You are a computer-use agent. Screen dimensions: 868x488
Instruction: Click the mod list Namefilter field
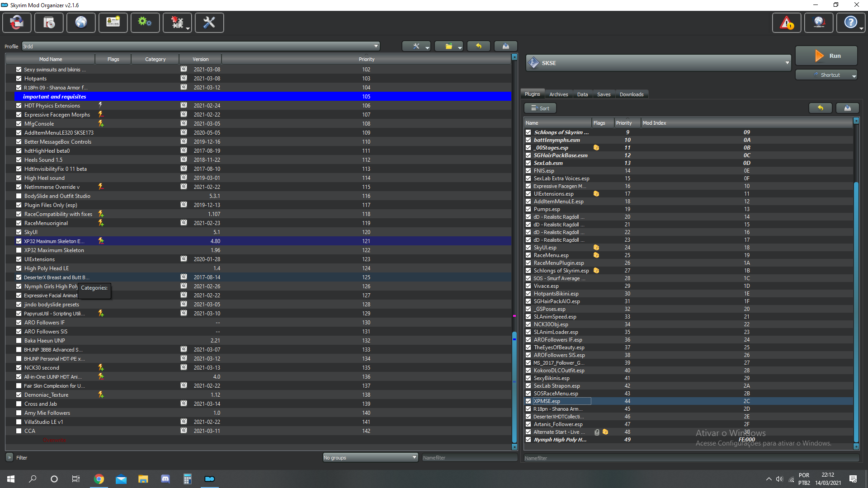click(469, 458)
